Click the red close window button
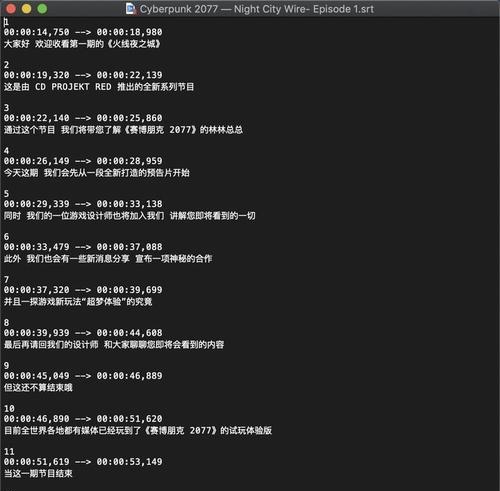This screenshot has height=491, width=500. (11, 9)
